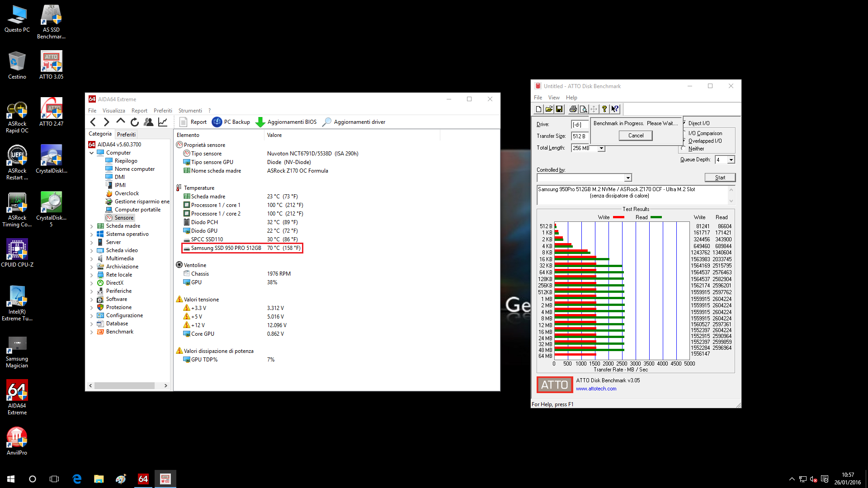Expand the Sistema operativo tree node
The height and width of the screenshot is (488, 868).
pos(92,234)
